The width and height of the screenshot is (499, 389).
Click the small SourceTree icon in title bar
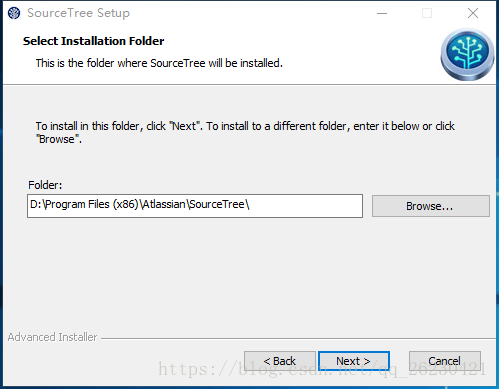click(14, 13)
